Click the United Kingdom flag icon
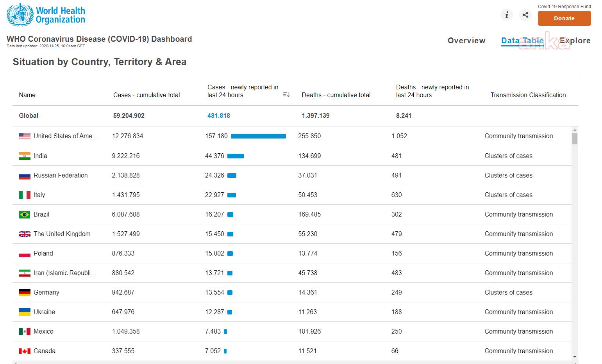 (x=25, y=234)
